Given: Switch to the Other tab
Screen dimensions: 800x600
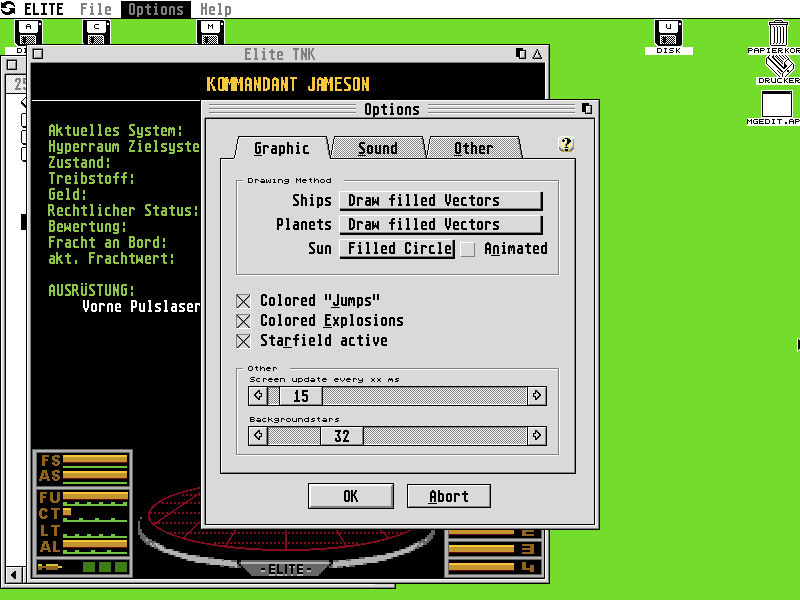Looking at the screenshot, I should [473, 148].
